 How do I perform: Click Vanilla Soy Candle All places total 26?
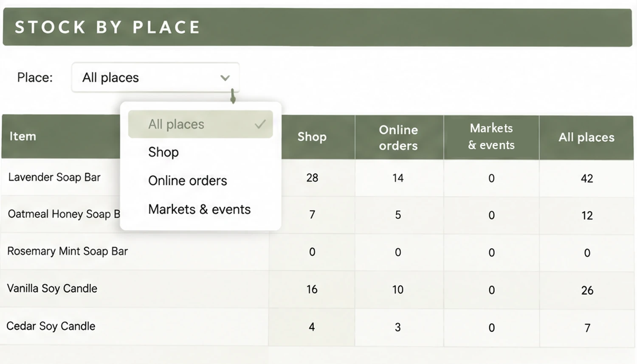(587, 290)
